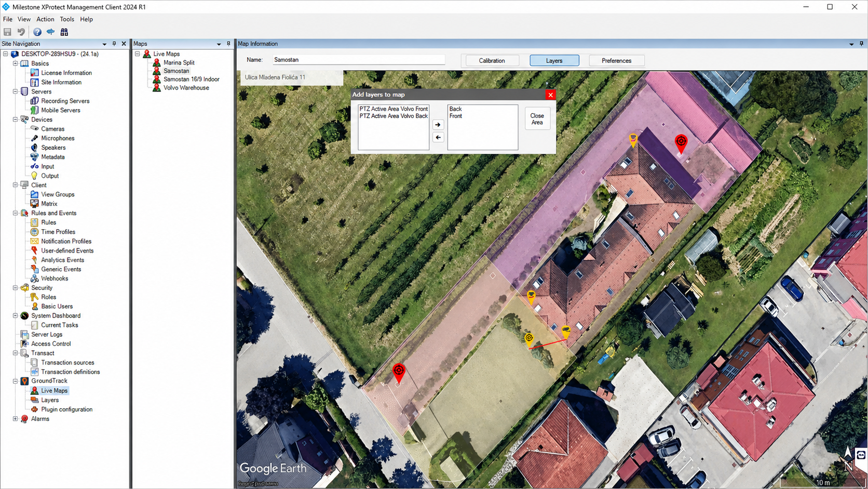This screenshot has height=489, width=868.
Task: Move selected layer left with the arrow button
Action: (438, 137)
